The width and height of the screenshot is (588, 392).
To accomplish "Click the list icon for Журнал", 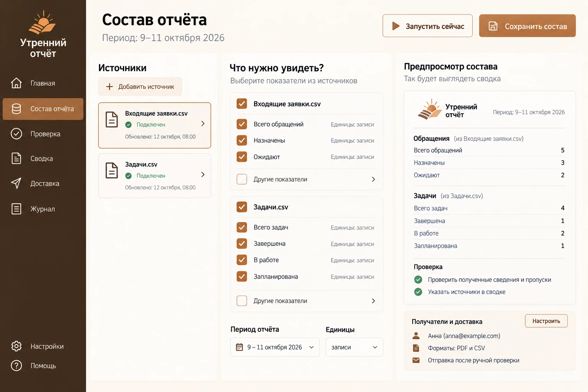I will pos(16,209).
